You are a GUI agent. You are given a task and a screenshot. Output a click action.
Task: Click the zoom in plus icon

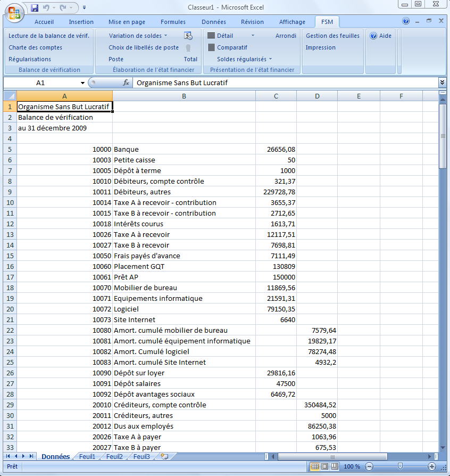[x=432, y=466]
